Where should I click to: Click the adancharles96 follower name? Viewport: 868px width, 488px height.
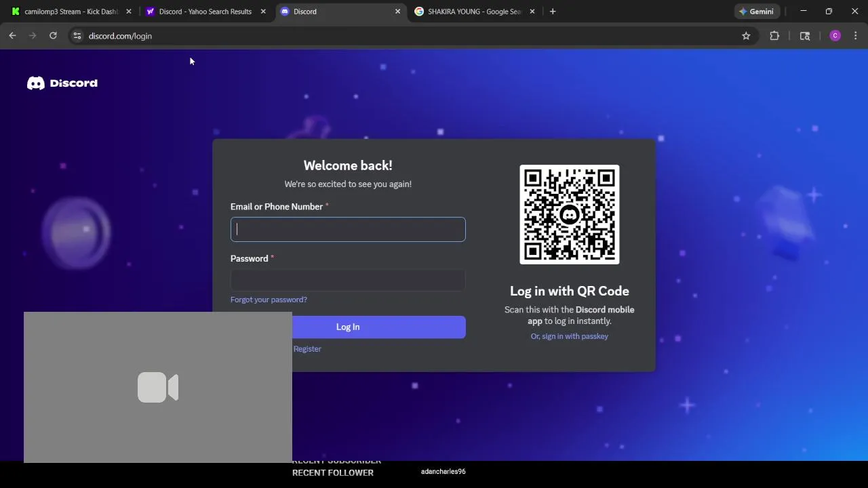443,472
